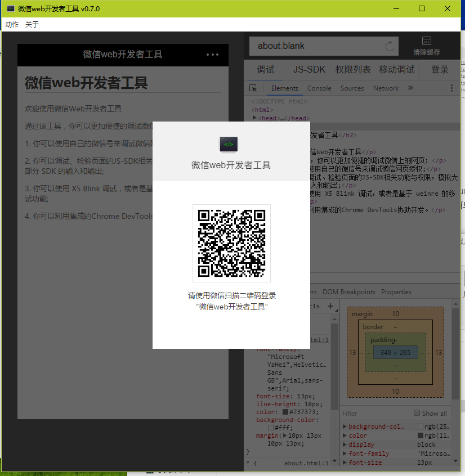The image size is (465, 476).
Task: Open the 动作 menu
Action: pos(12,24)
